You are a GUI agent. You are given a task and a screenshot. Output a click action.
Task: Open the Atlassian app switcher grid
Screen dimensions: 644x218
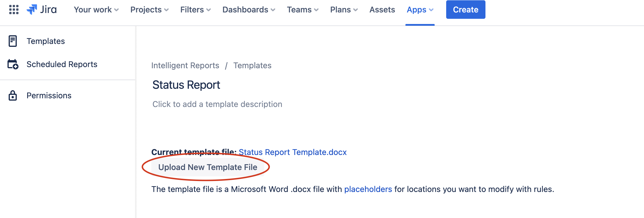(x=13, y=9)
